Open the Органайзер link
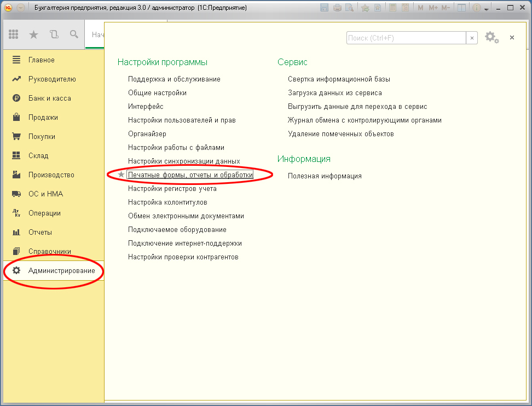Image resolution: width=532 pixels, height=406 pixels. pyautogui.click(x=147, y=134)
